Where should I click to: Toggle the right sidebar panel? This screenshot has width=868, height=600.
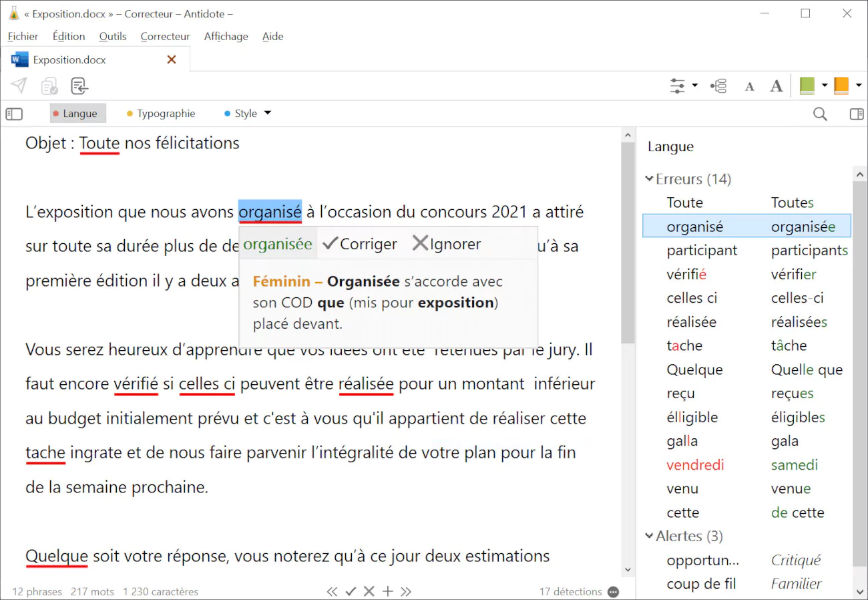[x=856, y=114]
